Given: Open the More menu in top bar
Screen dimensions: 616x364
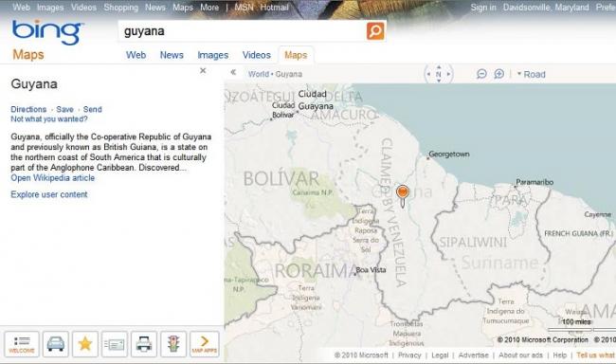Looking at the screenshot, I should 209,7.
